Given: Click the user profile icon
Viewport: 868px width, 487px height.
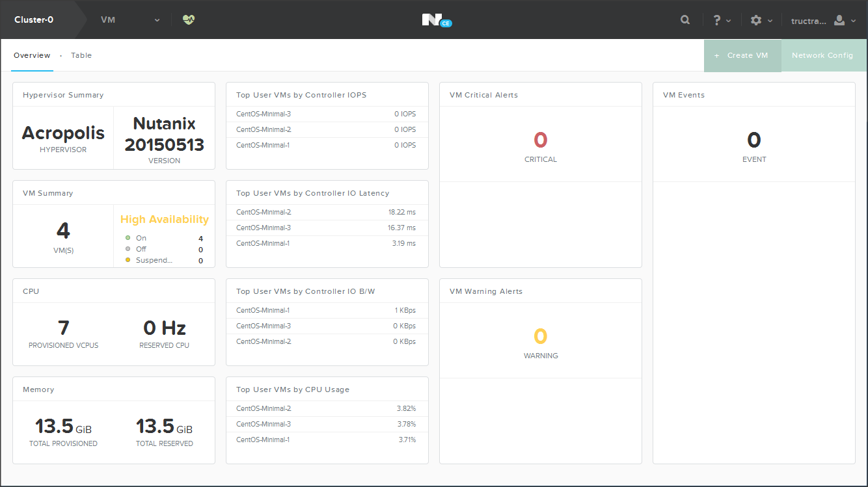Looking at the screenshot, I should (839, 20).
